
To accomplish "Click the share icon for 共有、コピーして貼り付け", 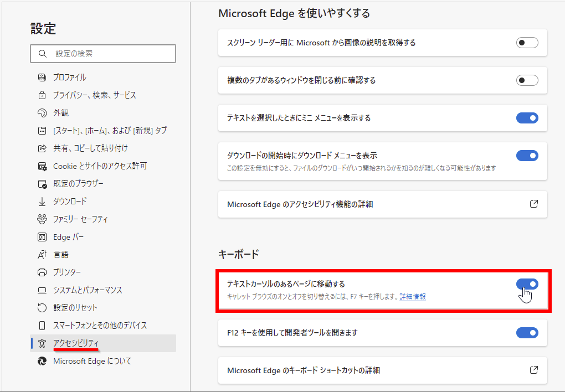I will pos(42,148).
